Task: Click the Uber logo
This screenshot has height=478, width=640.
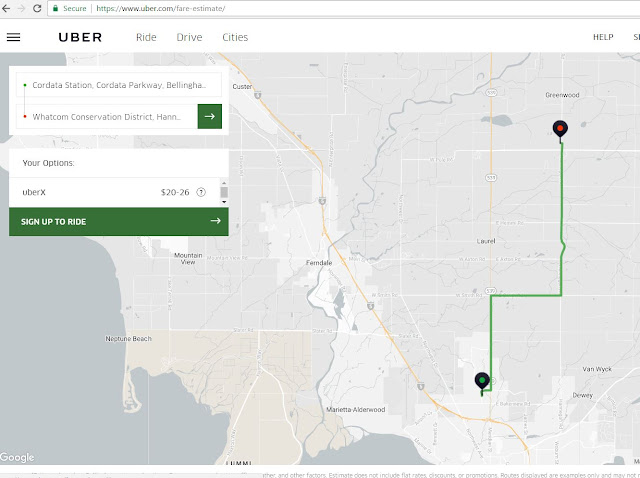Action: [x=80, y=37]
